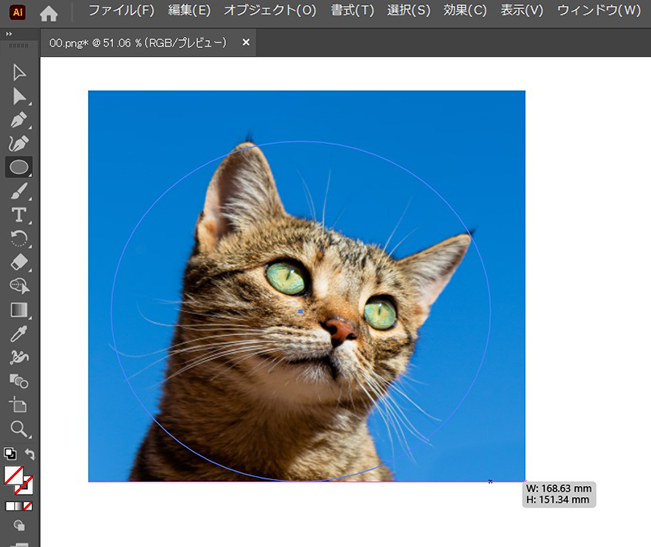Viewport: 651px width, 547px height.
Task: Select the Pen tool
Action: point(19,120)
